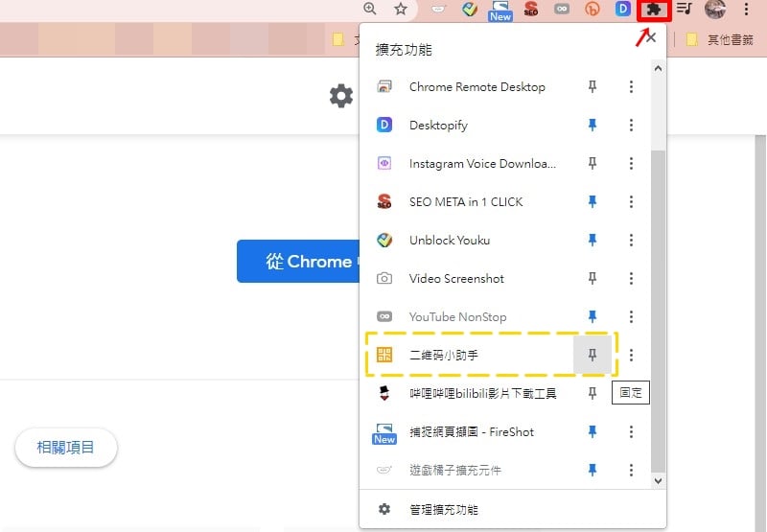Click the extensions list scroll down arrow

click(x=658, y=481)
